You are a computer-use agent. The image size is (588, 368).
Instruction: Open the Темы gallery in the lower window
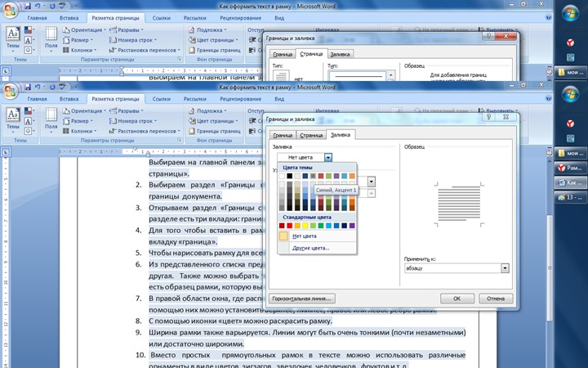pyautogui.click(x=13, y=119)
